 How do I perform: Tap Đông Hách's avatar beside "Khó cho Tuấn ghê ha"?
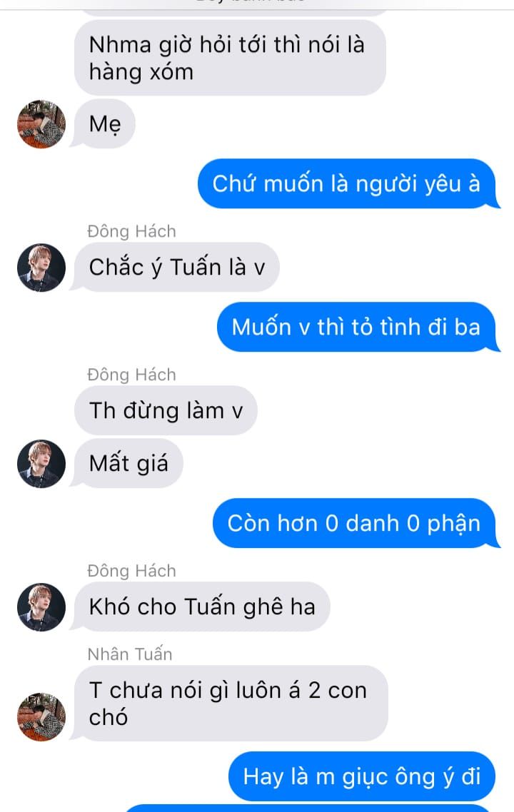pyautogui.click(x=41, y=607)
